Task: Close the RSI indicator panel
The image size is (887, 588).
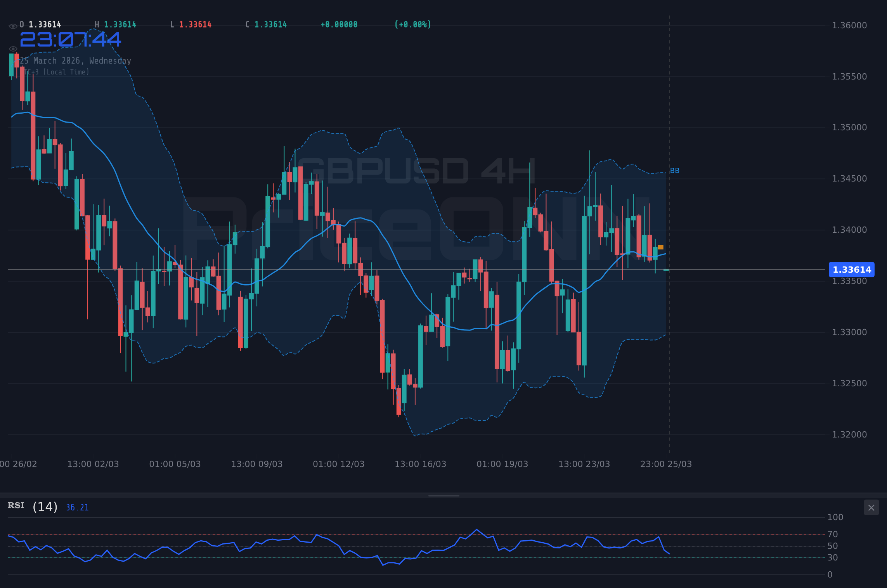Action: (x=871, y=507)
